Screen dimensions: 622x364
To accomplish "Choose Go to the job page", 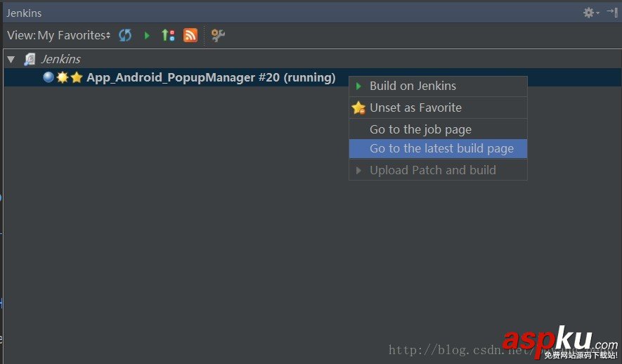I will point(438,129).
